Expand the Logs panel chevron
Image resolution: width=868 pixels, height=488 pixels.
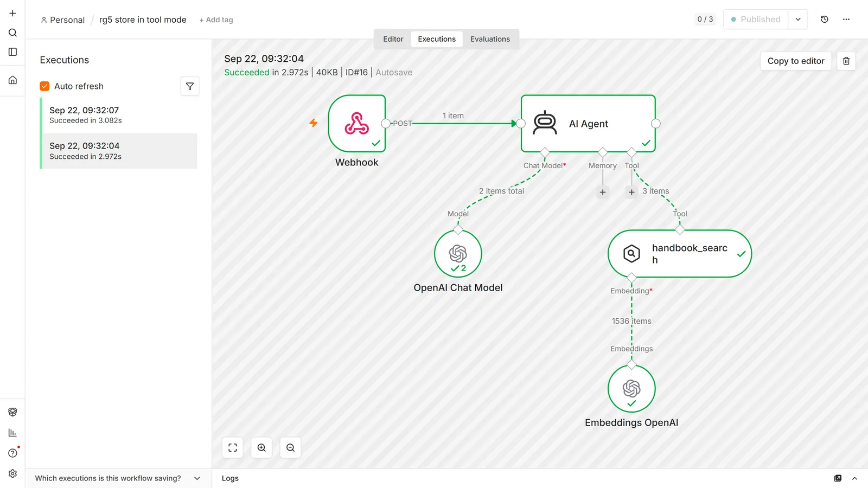pyautogui.click(x=855, y=478)
